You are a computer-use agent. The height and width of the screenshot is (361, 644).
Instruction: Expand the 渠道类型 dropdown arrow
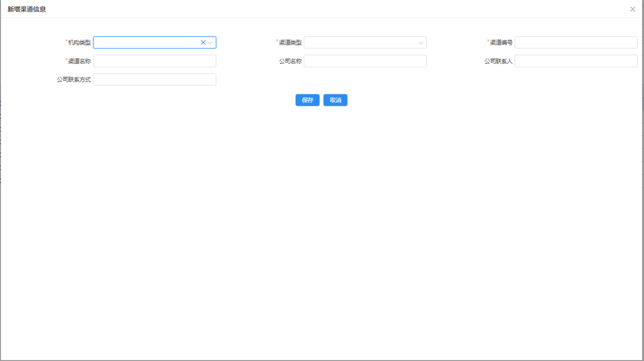click(421, 43)
